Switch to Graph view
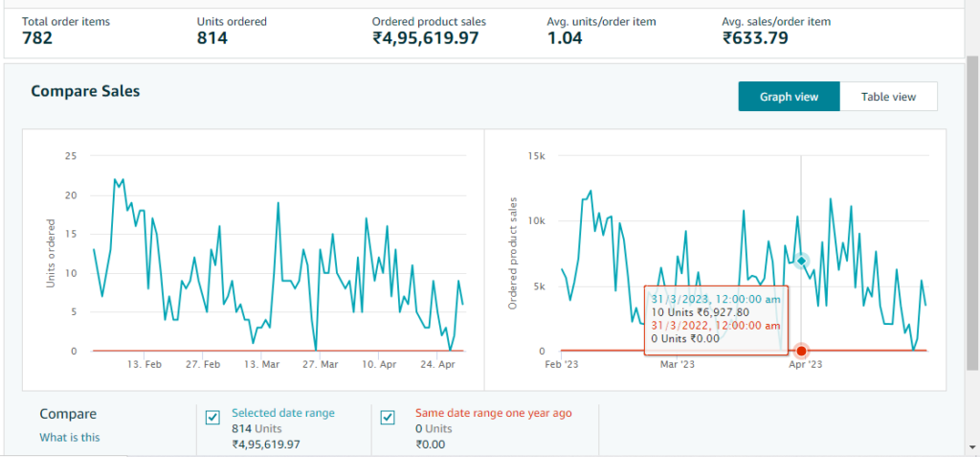 (x=789, y=97)
